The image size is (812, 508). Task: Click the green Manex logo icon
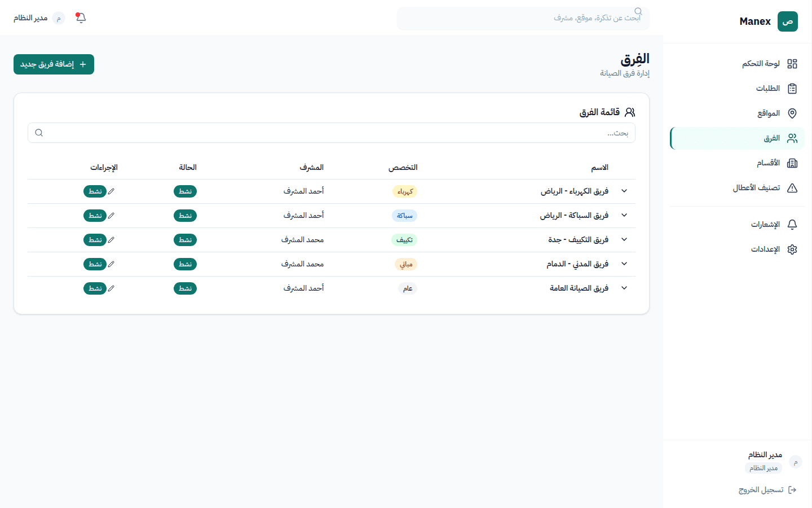(788, 21)
